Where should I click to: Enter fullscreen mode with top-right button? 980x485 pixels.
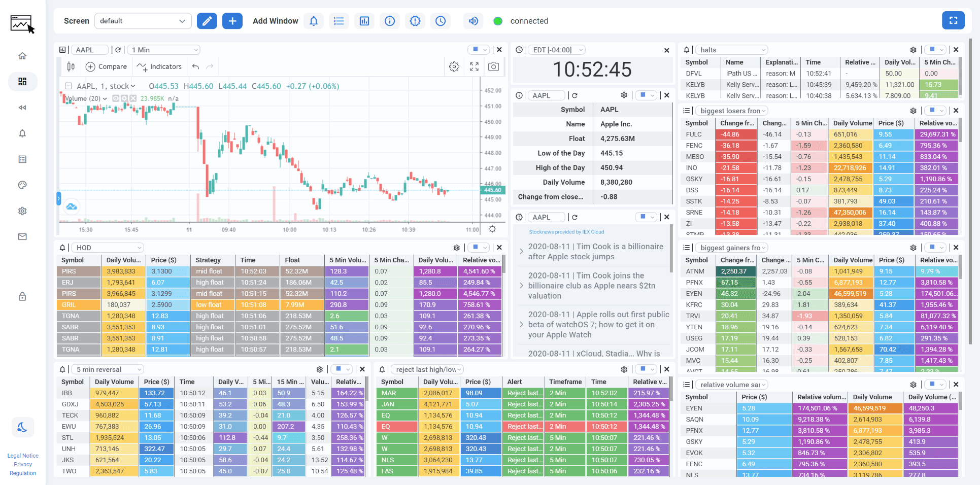pos(953,20)
